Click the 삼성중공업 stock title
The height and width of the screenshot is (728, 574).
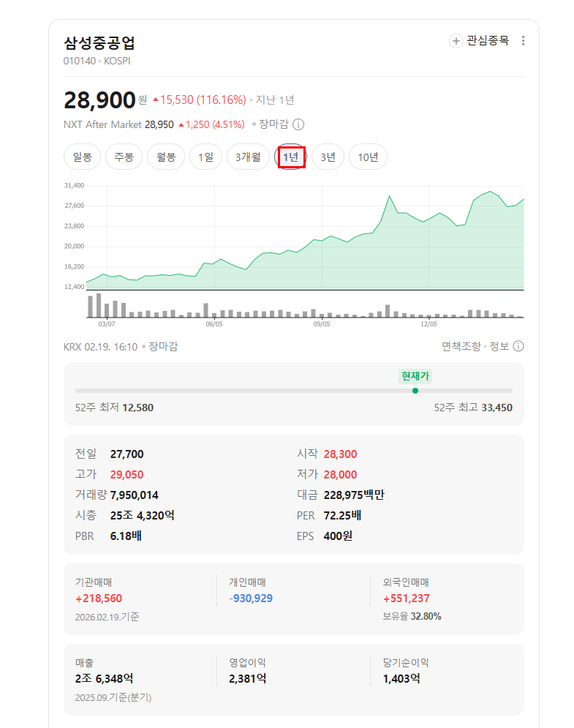99,42
